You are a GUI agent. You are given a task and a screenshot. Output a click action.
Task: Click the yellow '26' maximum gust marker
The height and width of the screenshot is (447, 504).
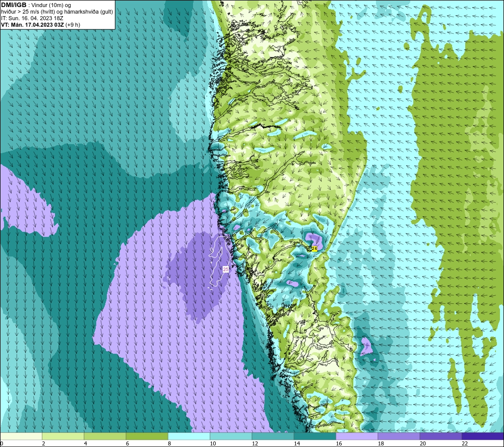pos(314,248)
